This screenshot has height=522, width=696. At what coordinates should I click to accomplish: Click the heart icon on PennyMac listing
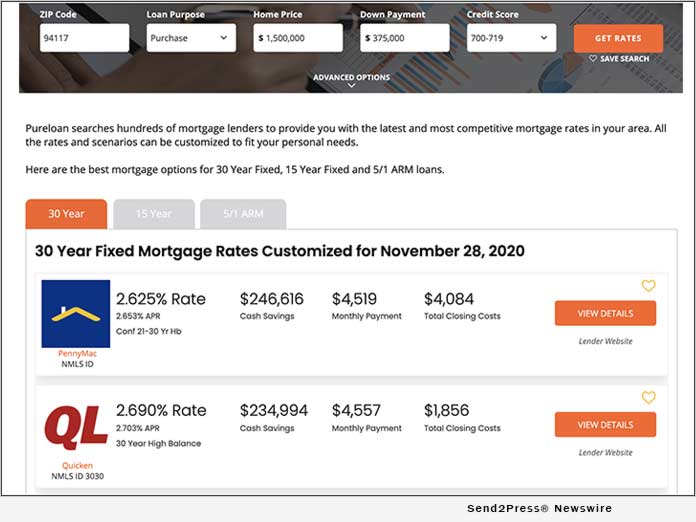coord(648,286)
